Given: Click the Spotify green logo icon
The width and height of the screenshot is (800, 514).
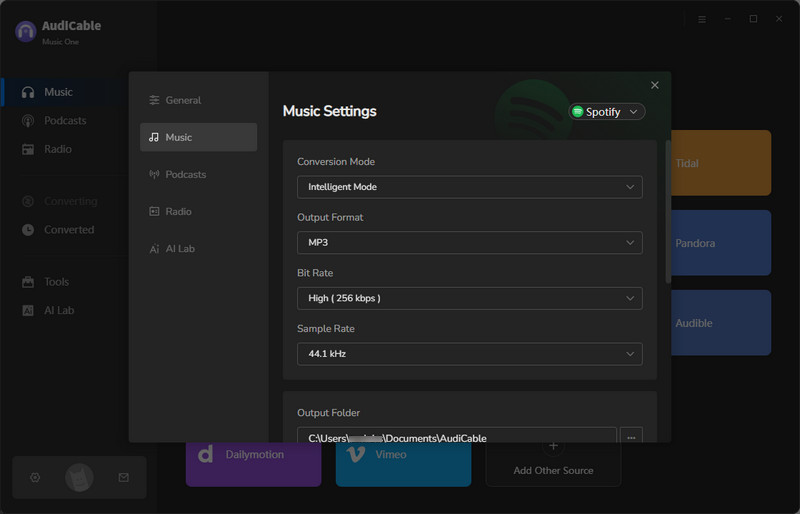Looking at the screenshot, I should 578,112.
